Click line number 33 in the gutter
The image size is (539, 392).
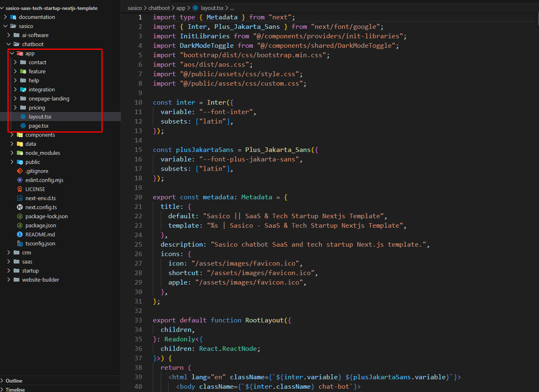(138, 320)
